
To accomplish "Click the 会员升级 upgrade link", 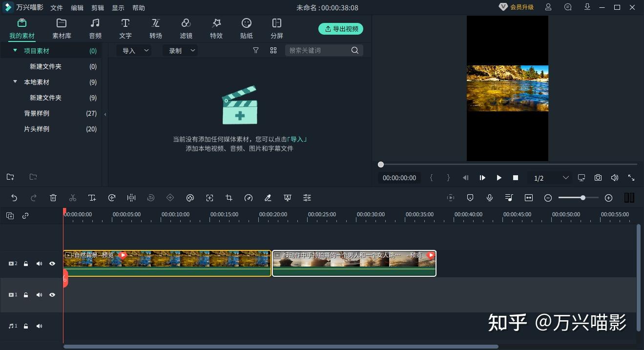I will pos(517,7).
